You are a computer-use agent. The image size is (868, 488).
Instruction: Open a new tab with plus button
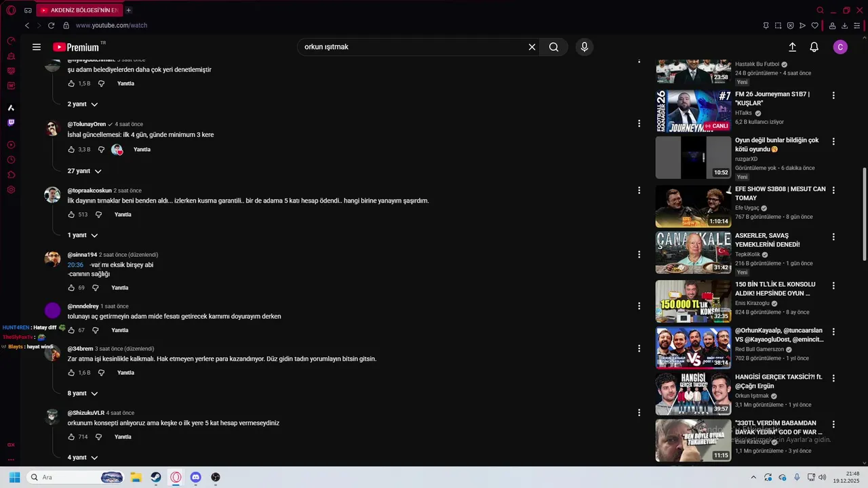pyautogui.click(x=129, y=10)
